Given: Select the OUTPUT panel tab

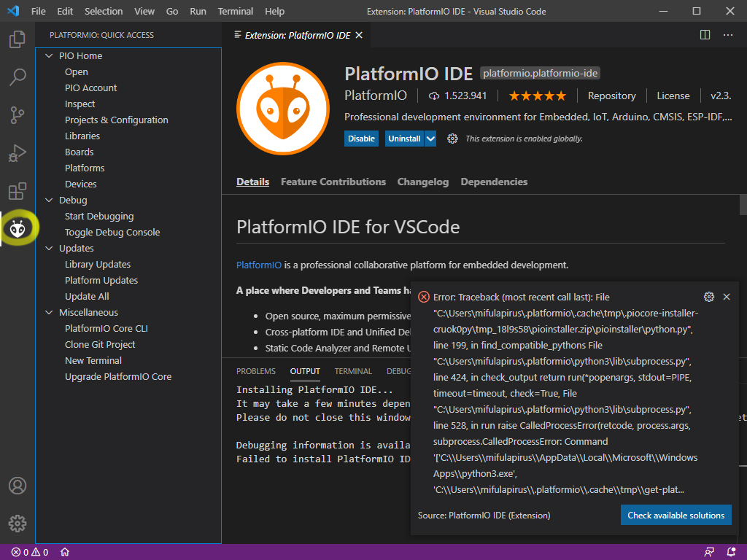Looking at the screenshot, I should coord(305,371).
